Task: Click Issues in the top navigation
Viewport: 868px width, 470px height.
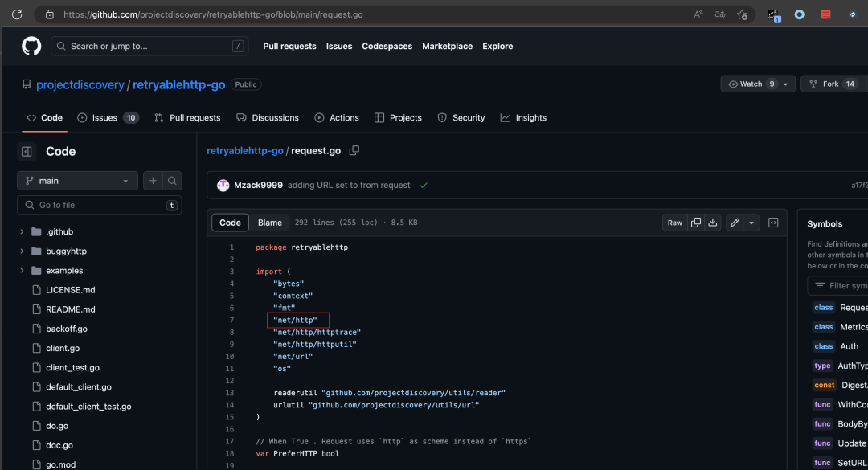Action: point(339,47)
